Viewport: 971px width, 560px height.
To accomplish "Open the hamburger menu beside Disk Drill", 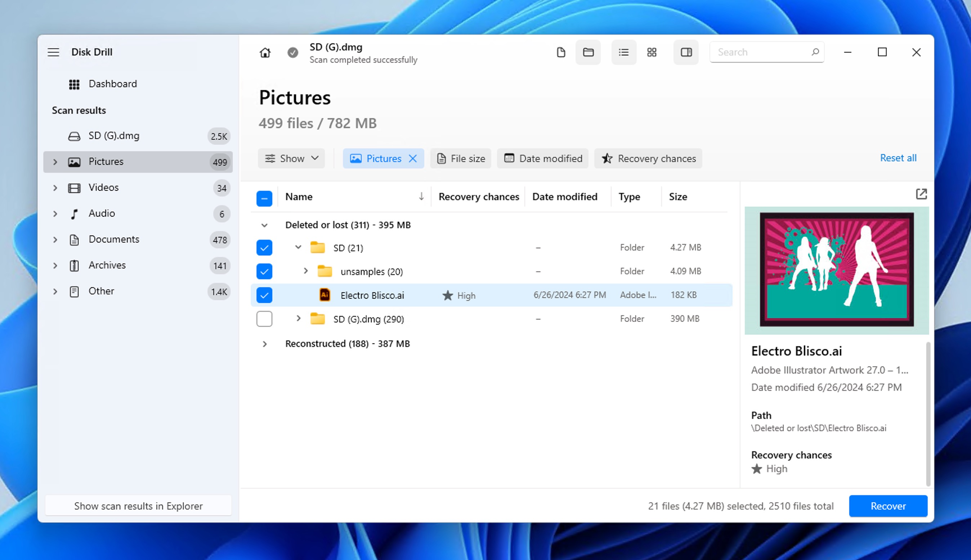I will tap(54, 52).
